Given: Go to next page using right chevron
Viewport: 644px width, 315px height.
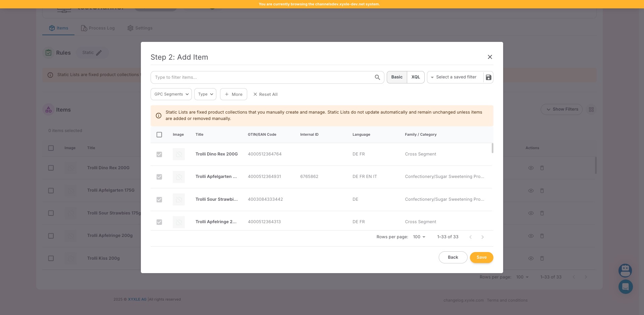Looking at the screenshot, I should (x=482, y=237).
